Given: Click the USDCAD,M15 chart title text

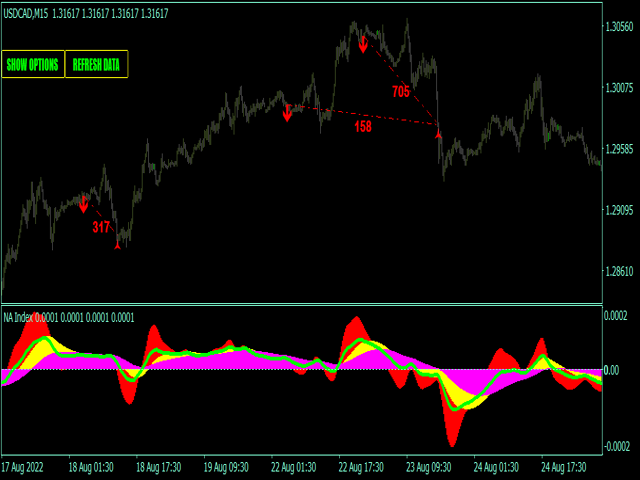Looking at the screenshot, I should click(x=26, y=14).
